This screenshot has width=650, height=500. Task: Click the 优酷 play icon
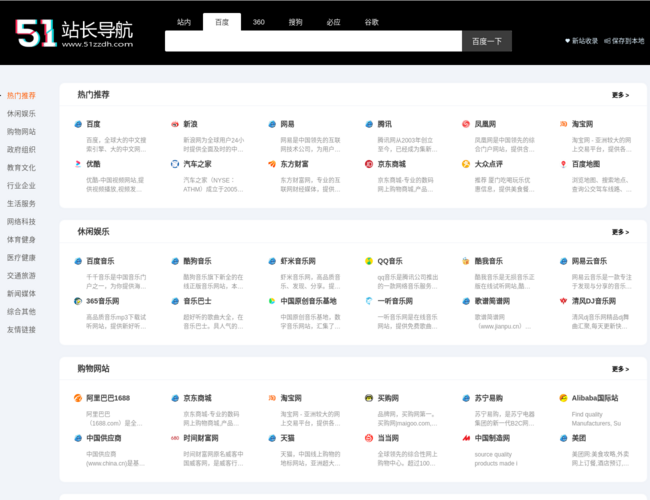coord(78,164)
